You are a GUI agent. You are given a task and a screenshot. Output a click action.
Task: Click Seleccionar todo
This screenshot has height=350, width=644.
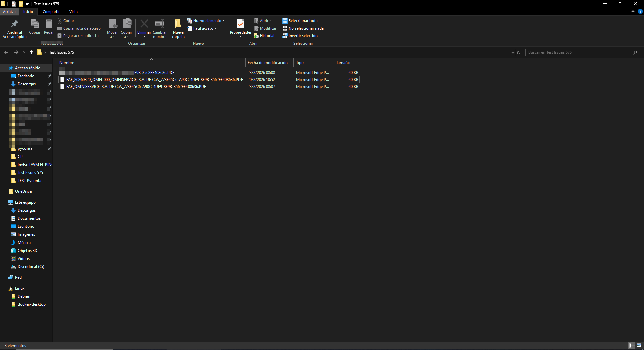(x=300, y=21)
